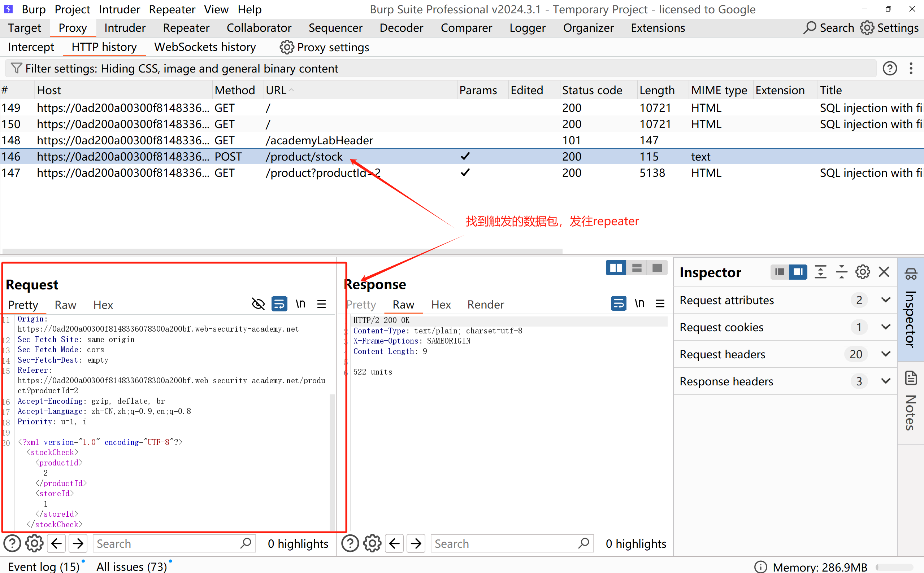Switch to the Repeater tool tab
Viewport: 924px width, 573px height.
click(186, 28)
